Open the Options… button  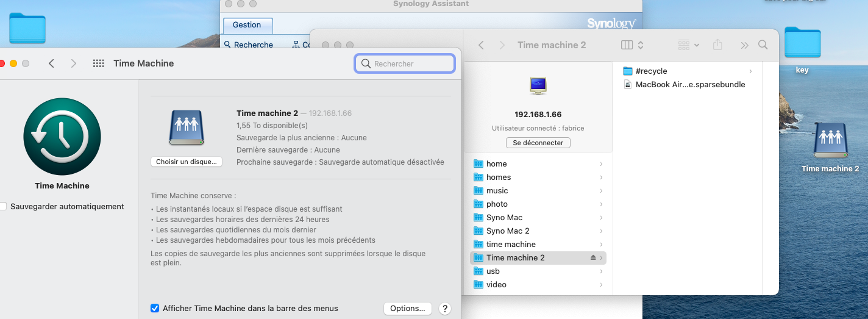pos(408,309)
